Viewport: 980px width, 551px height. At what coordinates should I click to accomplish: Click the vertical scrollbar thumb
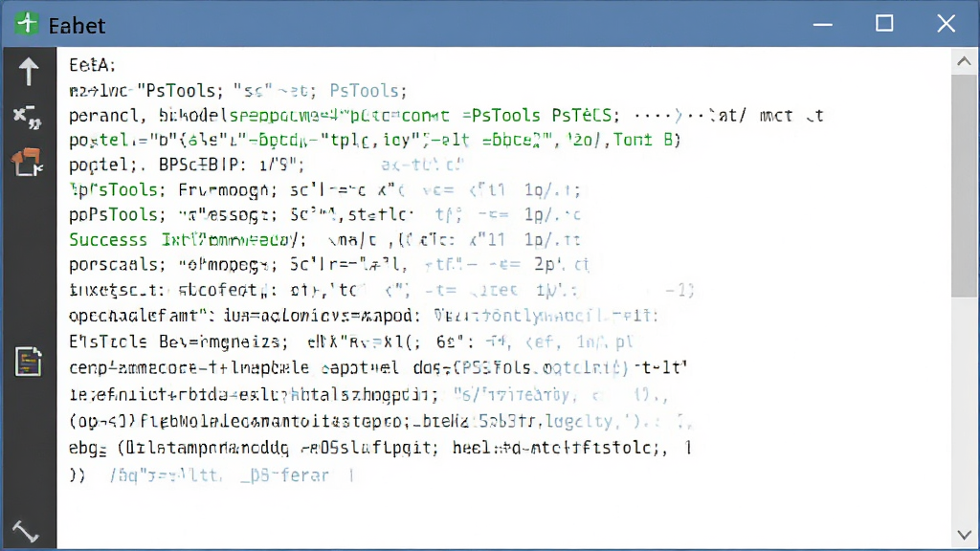pos(964,187)
